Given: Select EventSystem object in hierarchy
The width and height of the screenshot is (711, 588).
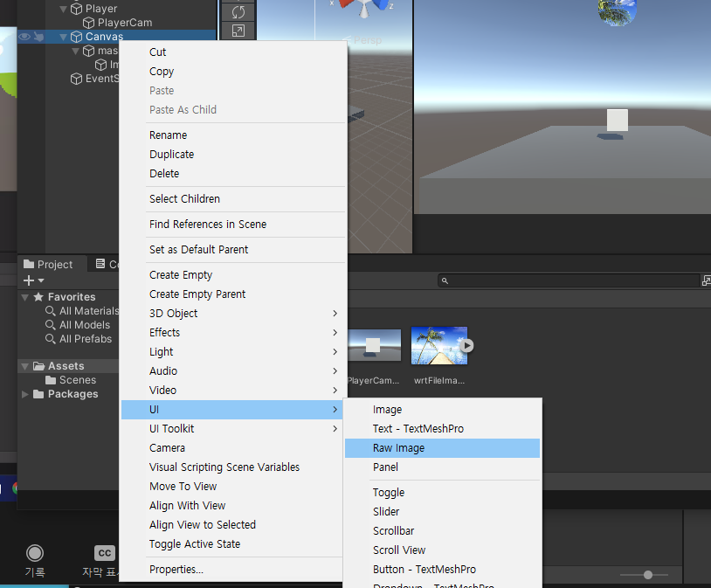Looking at the screenshot, I should coord(94,79).
